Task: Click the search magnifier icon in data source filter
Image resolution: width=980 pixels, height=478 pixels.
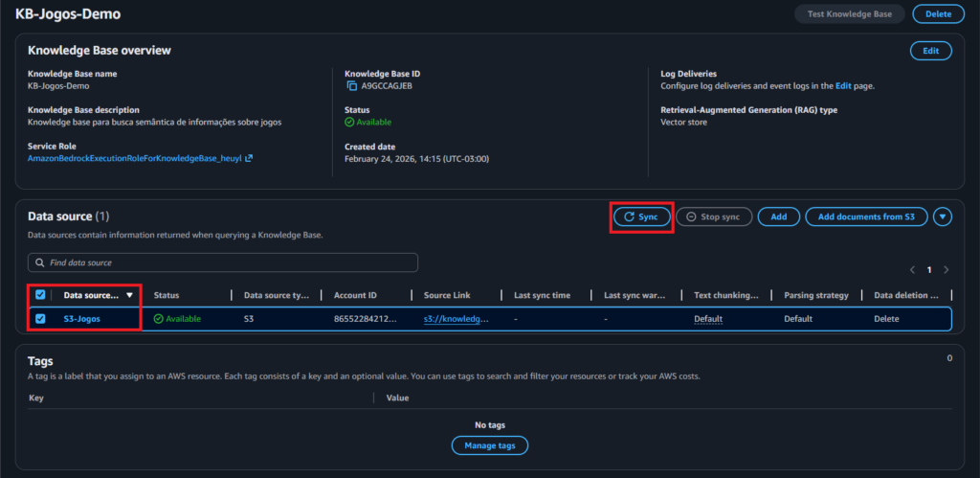Action: (39, 262)
